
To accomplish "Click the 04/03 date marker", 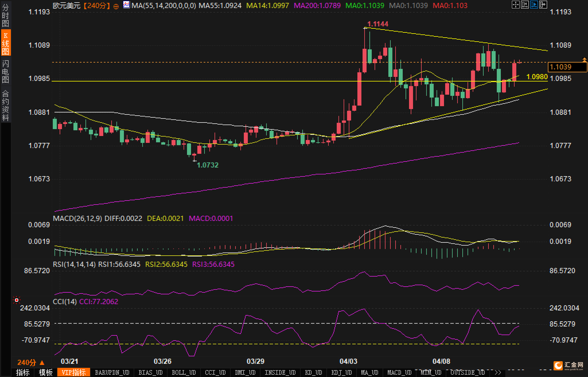I will click(x=348, y=361).
